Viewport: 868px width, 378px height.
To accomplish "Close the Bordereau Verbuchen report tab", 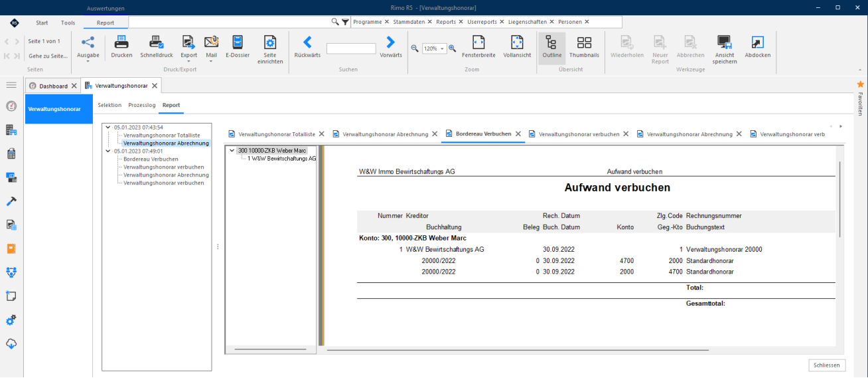I will [x=518, y=134].
